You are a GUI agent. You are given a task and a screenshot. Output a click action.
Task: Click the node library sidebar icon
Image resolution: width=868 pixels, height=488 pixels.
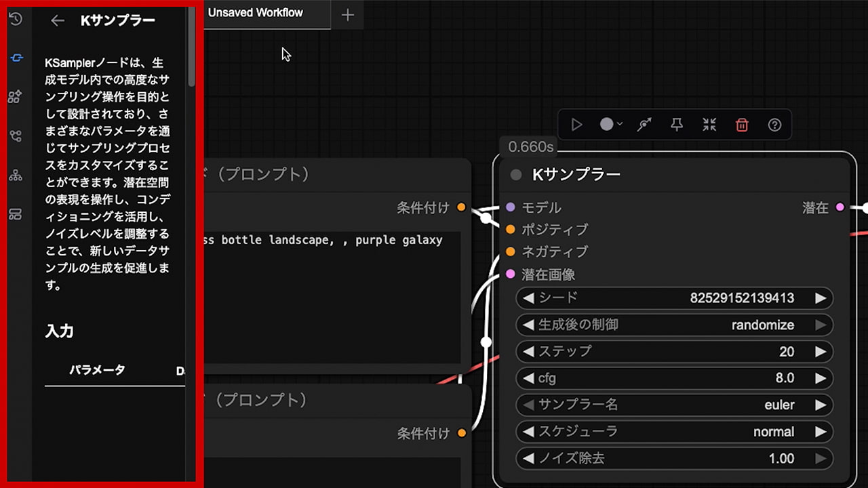click(x=16, y=58)
